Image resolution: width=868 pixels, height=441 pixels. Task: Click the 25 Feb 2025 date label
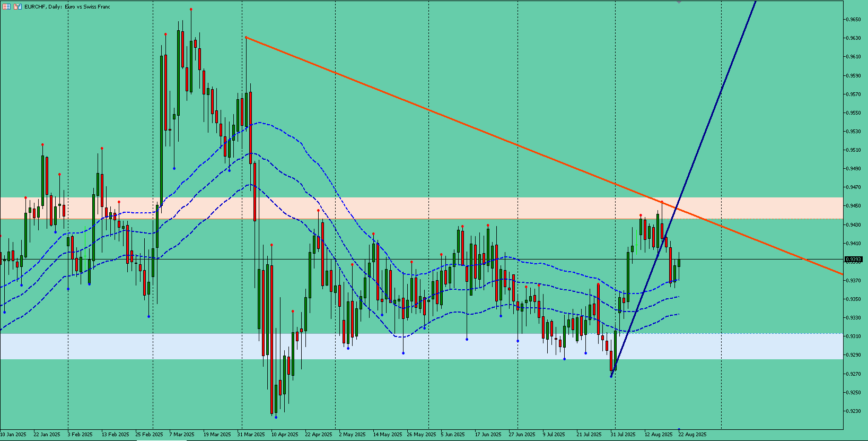(x=149, y=435)
